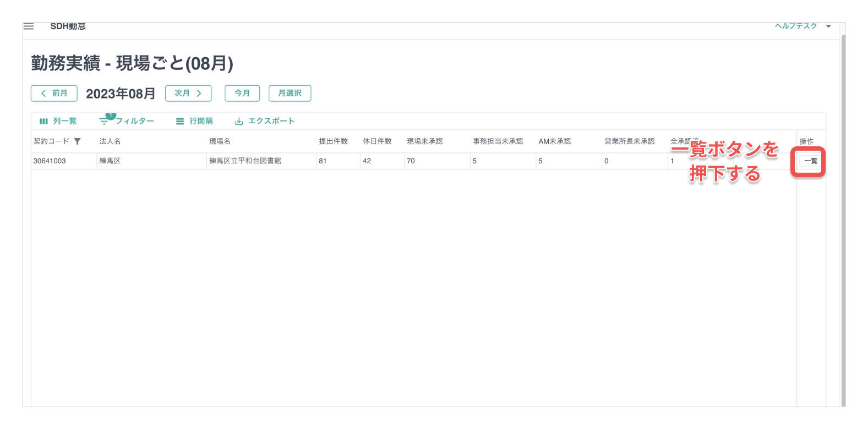Open the hamburger navigation menu
Viewport: 868px width, 429px height.
29,26
